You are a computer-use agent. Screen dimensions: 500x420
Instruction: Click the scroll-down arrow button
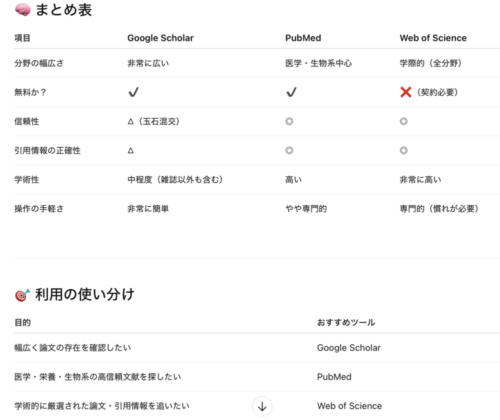point(262,406)
